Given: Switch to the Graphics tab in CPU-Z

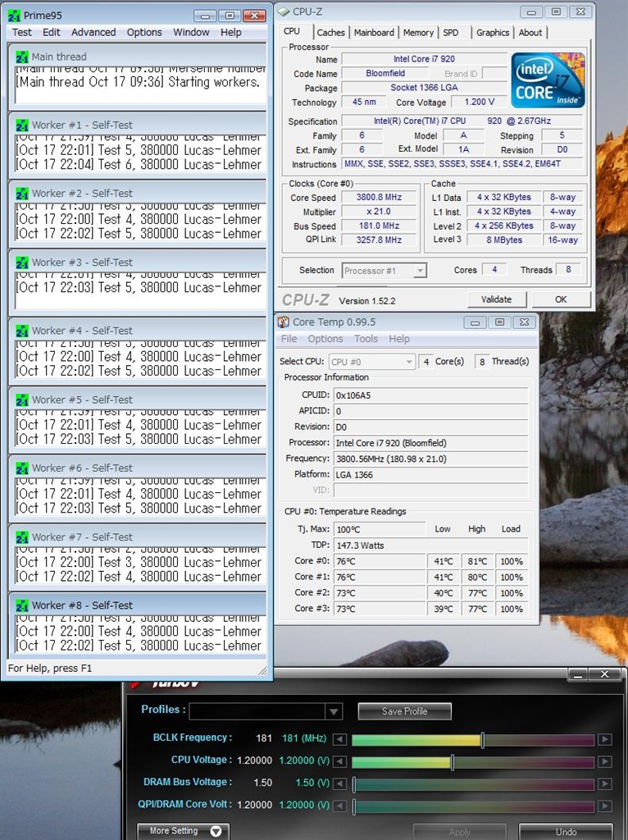Looking at the screenshot, I should coord(493,33).
